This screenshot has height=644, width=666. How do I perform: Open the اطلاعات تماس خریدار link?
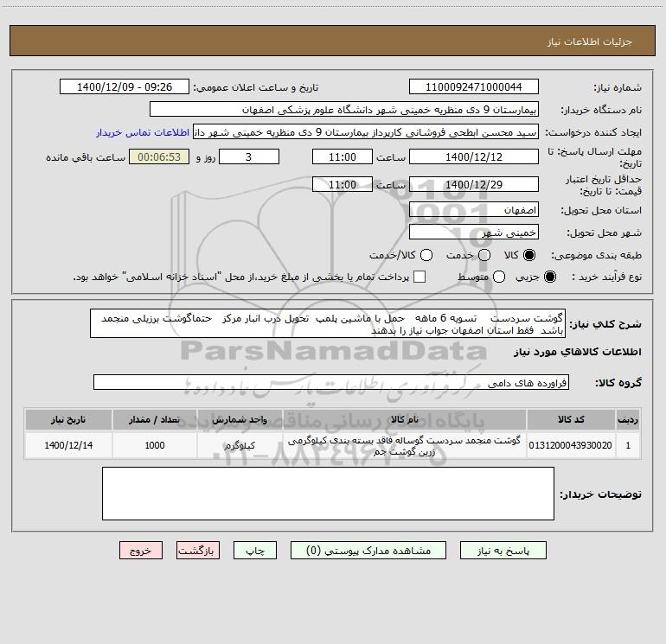pos(143,132)
